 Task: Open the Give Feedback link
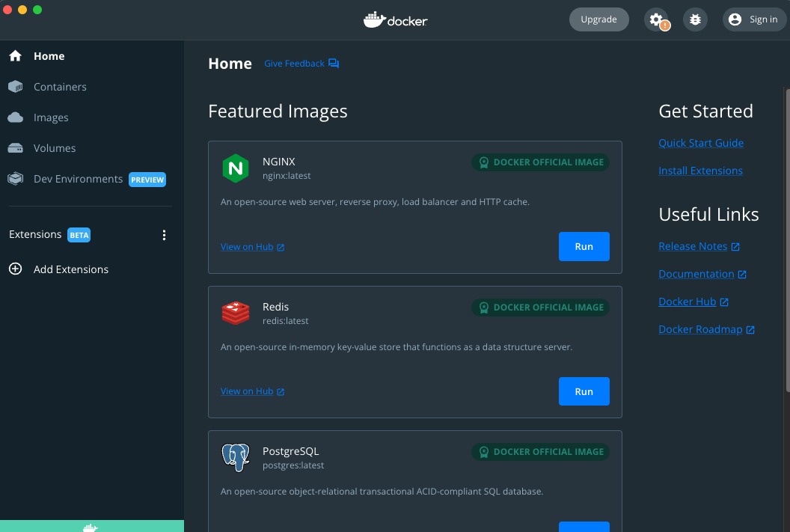(301, 64)
